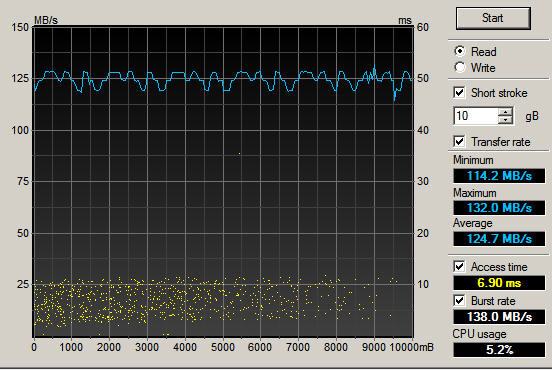Click the Maximum 132.0 MB/s readout

coord(499,208)
